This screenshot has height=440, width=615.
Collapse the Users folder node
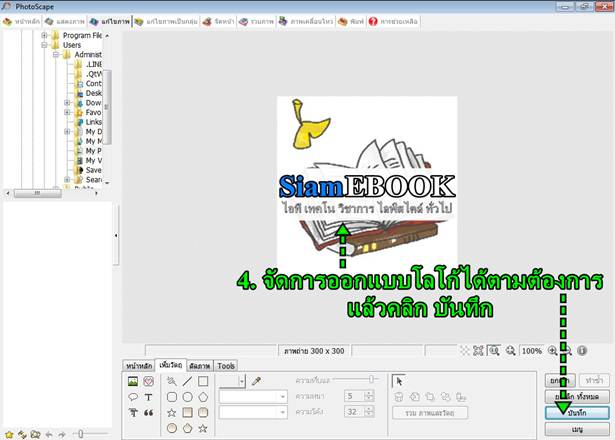pos(44,45)
